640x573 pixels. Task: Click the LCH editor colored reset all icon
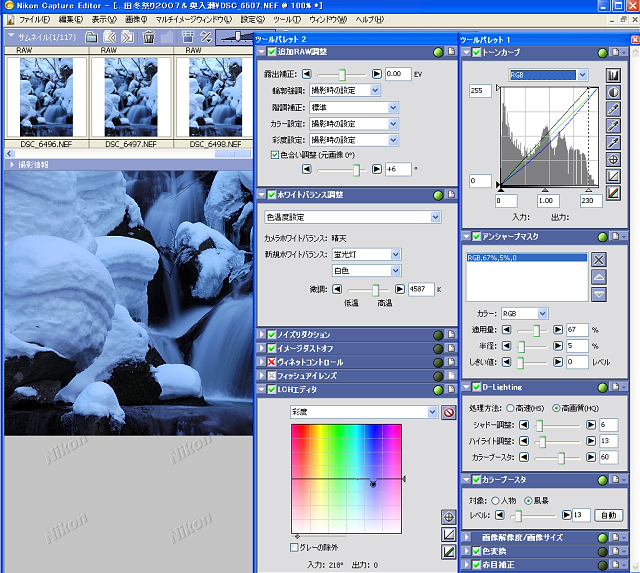[449, 552]
